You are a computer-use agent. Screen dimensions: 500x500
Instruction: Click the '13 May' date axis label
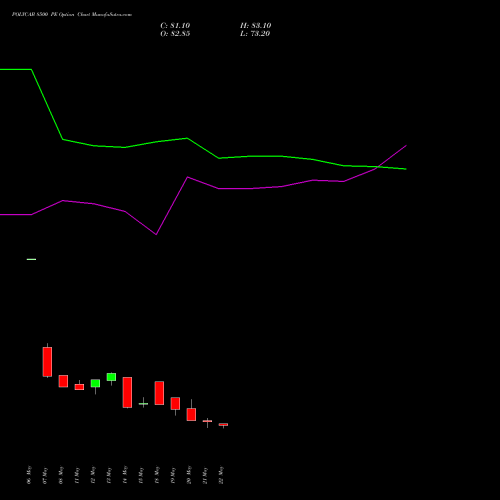pos(109,475)
